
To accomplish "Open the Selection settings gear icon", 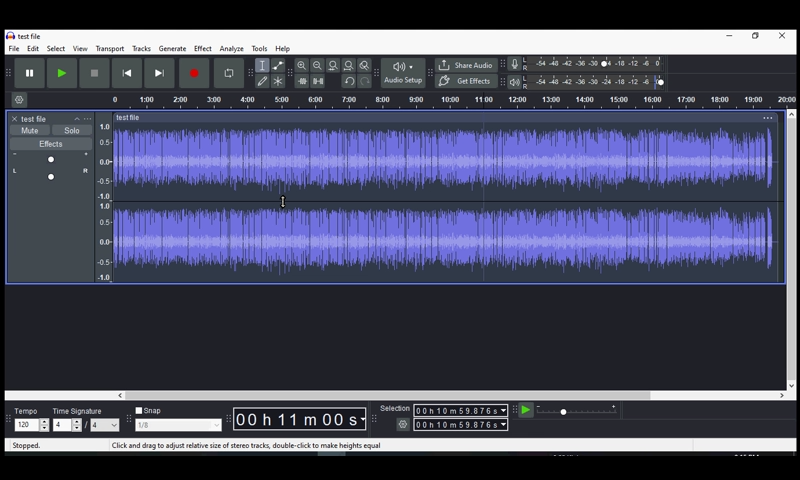I will (403, 424).
